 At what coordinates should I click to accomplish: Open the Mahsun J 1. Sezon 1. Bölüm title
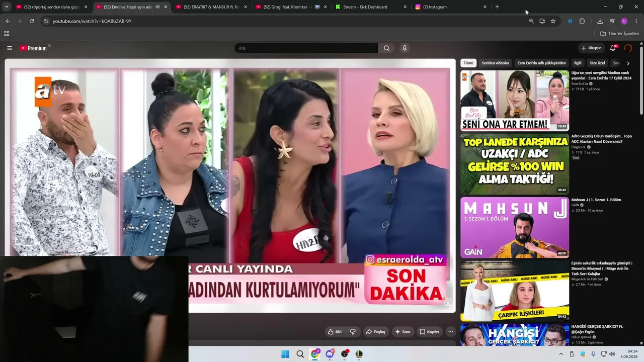click(596, 200)
